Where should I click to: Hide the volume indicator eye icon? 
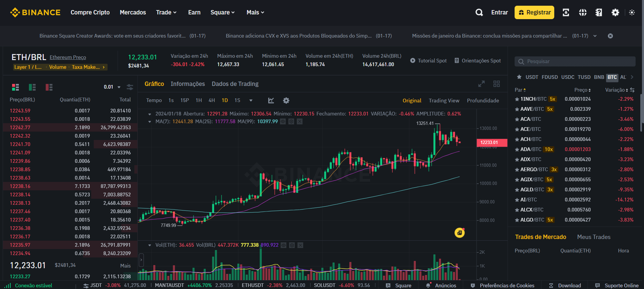[284, 245]
